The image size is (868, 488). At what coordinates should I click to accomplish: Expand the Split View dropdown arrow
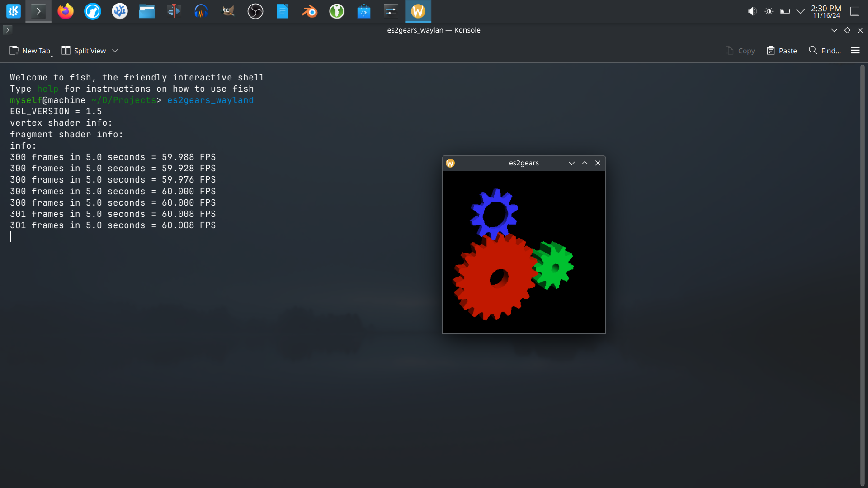pos(115,51)
